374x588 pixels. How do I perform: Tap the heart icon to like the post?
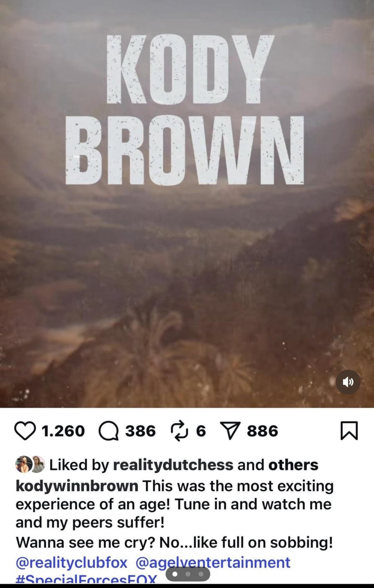pos(25,431)
